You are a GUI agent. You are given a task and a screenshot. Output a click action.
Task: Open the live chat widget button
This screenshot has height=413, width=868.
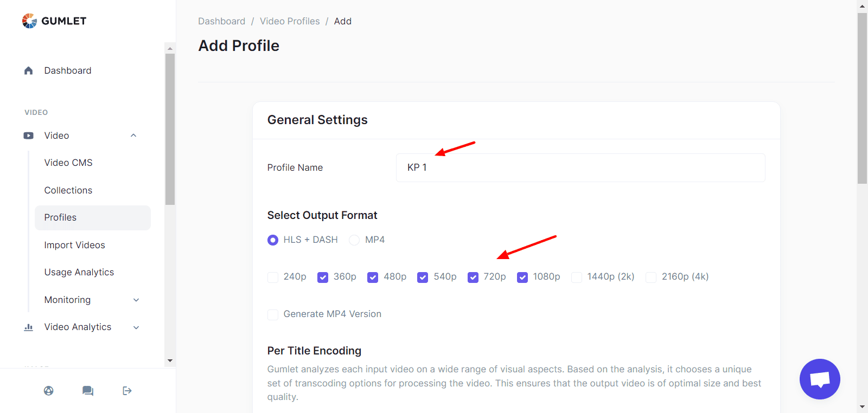[x=820, y=379]
